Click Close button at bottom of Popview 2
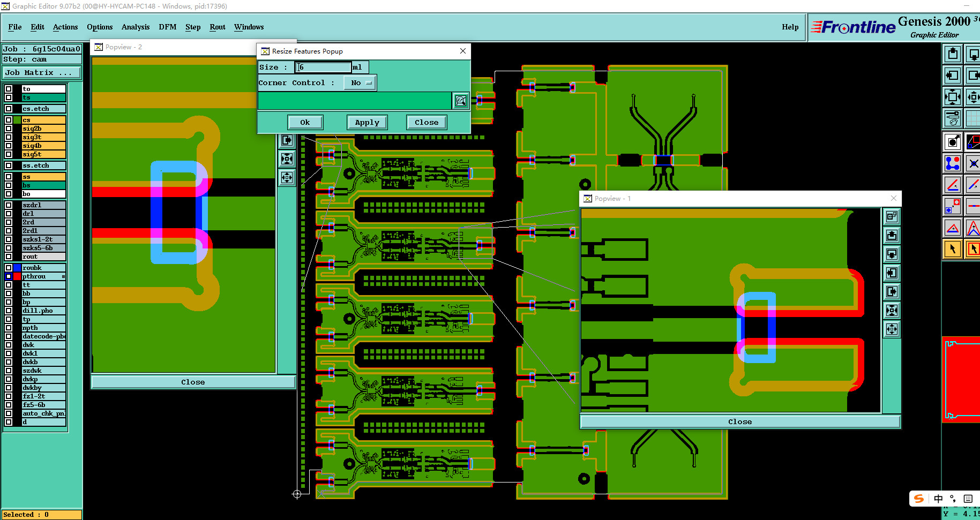This screenshot has height=520, width=980. pos(193,382)
